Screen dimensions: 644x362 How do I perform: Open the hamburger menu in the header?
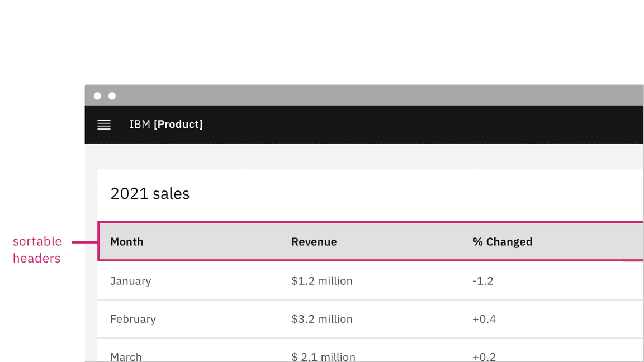[x=104, y=125]
